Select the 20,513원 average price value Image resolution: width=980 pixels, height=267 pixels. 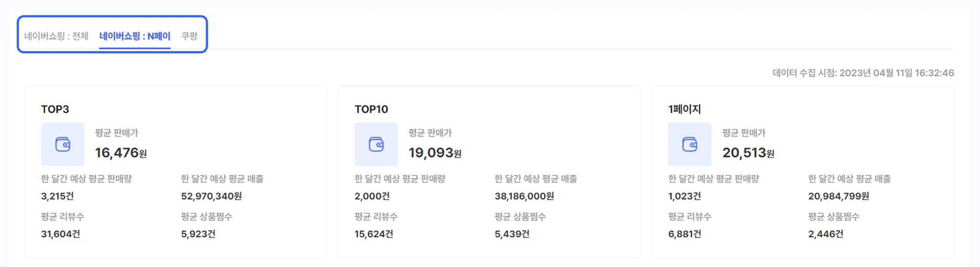(x=748, y=153)
